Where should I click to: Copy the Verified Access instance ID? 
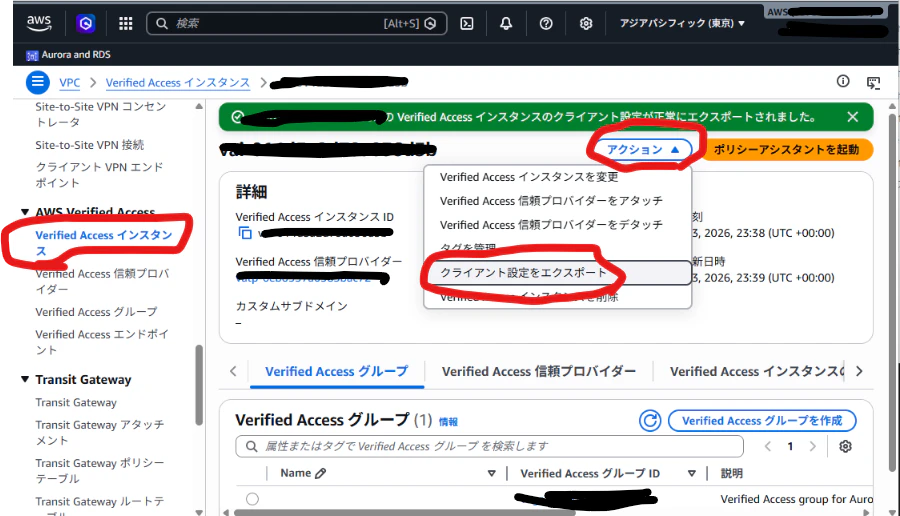click(245, 233)
